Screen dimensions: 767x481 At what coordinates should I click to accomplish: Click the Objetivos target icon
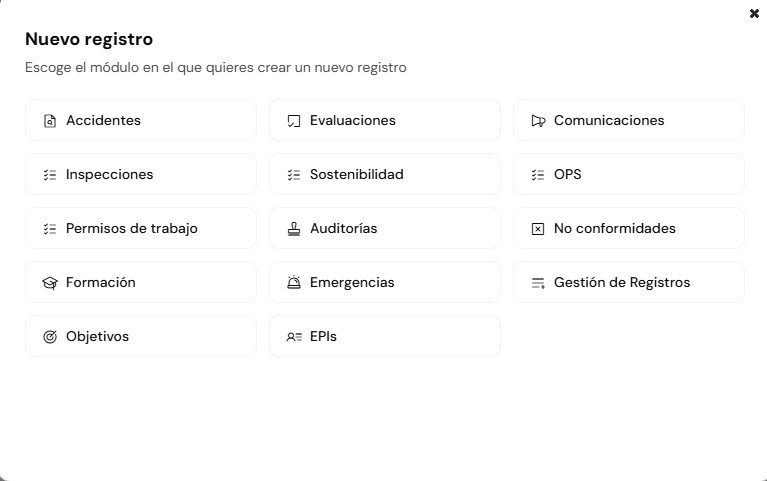click(50, 337)
